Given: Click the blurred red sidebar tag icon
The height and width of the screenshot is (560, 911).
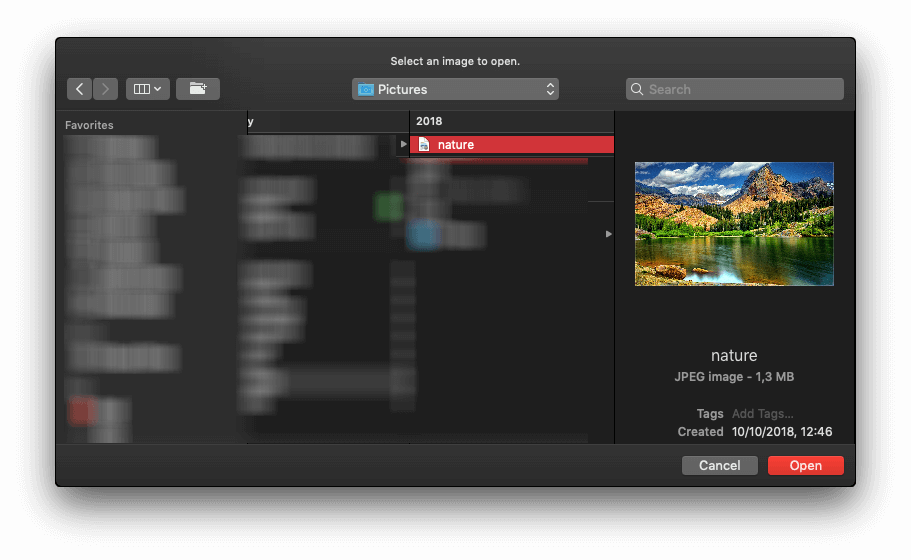Looking at the screenshot, I should coord(82,410).
